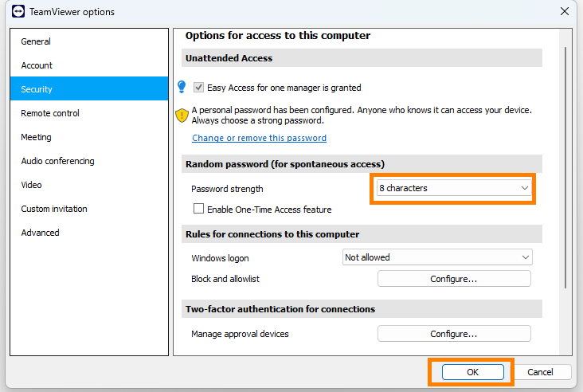
Task: Click the blue lightbulb hint icon
Action: click(182, 87)
